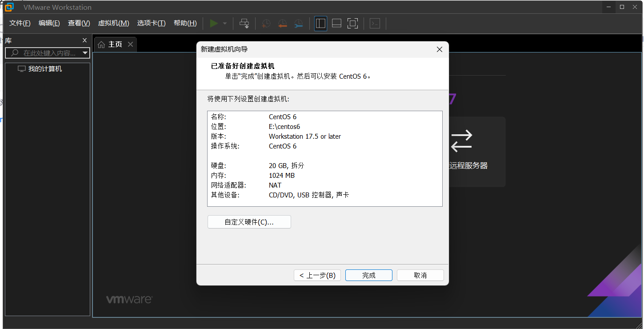This screenshot has height=329, width=644.
Task: Open the library search dropdown arrow
Action: [x=85, y=53]
